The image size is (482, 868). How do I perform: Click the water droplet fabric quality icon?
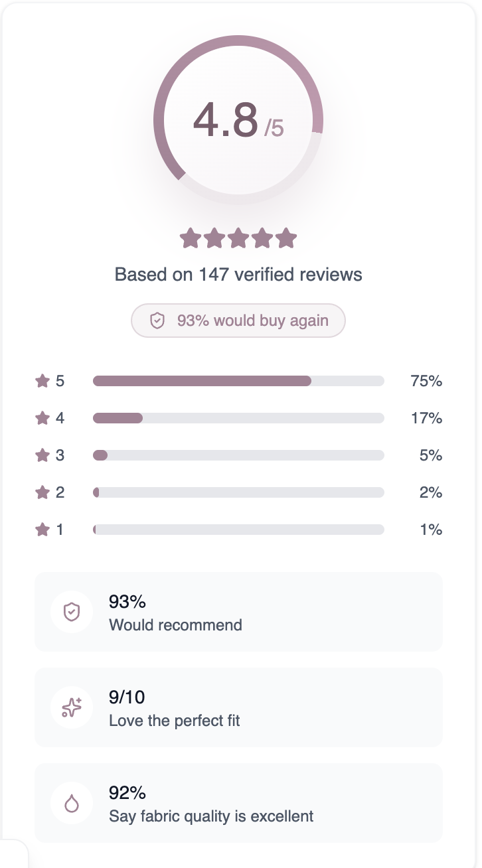pos(71,803)
